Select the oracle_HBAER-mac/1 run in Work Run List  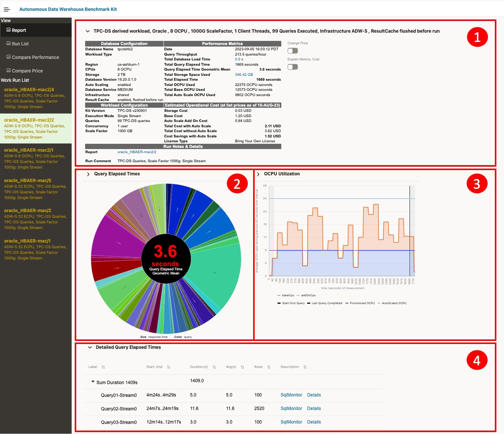click(x=36, y=249)
